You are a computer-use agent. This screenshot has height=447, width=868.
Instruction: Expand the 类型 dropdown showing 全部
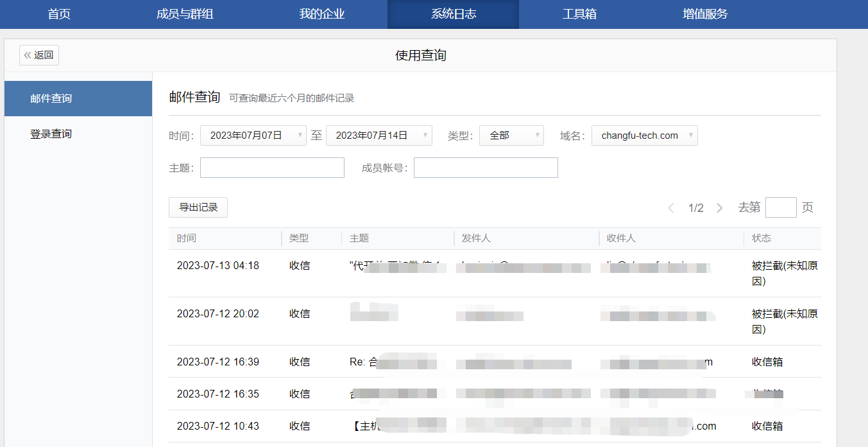click(511, 136)
